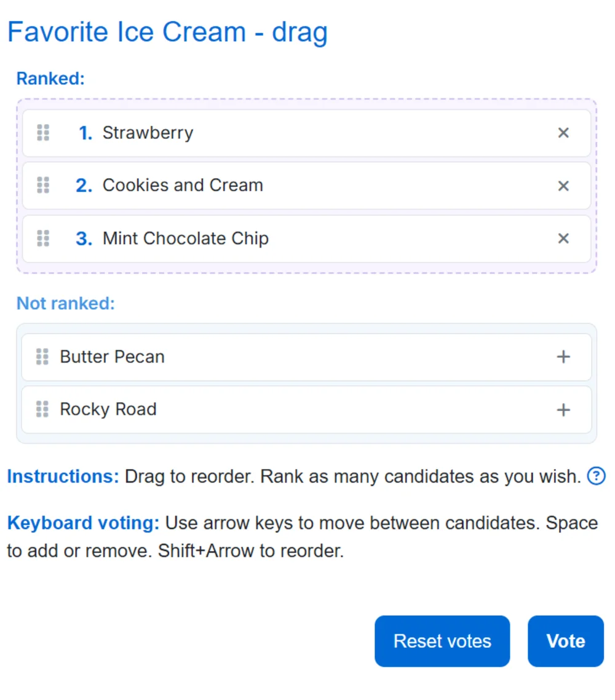The height and width of the screenshot is (700, 615).
Task: Click the drag handle for Mint Chocolate Chip
Action: (x=42, y=238)
